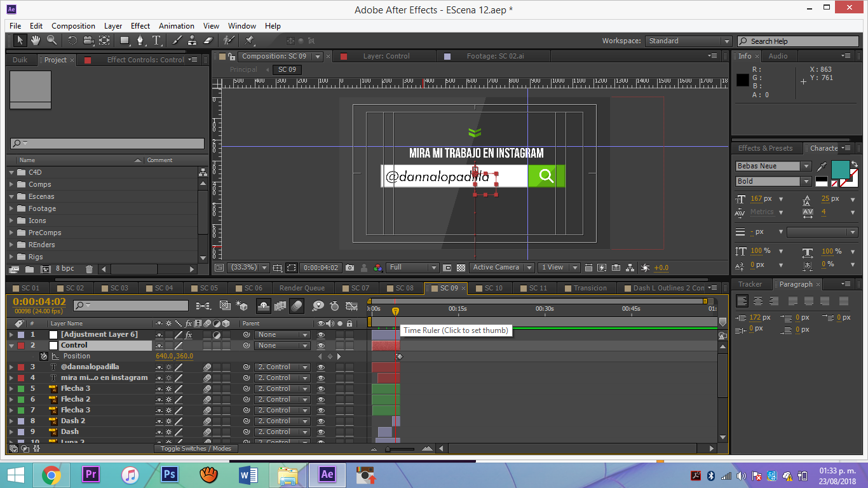Click the current-time indicator on the ruler
868x488 pixels.
tap(395, 311)
